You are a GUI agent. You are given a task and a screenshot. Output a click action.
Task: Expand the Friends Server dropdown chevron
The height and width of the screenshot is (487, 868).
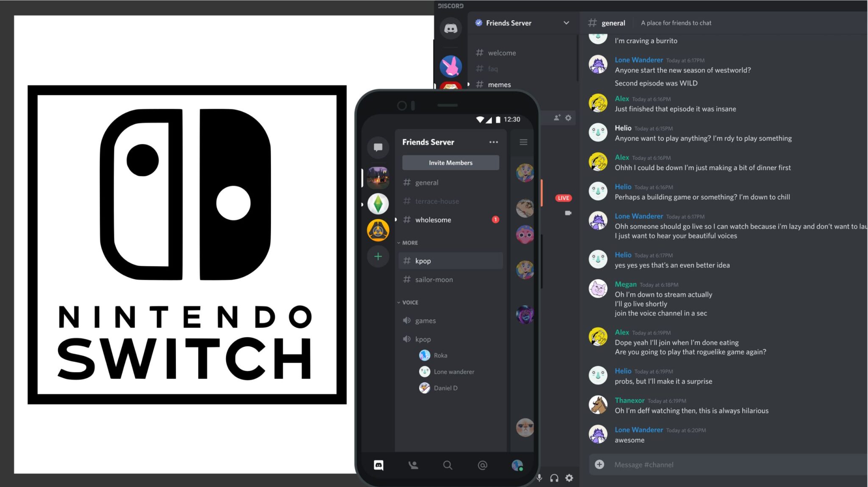[x=566, y=23]
